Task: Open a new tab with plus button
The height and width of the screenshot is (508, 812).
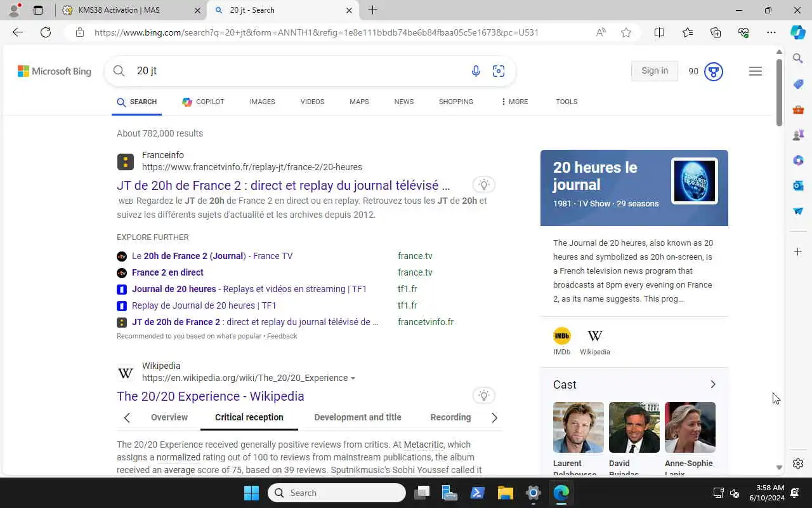Action: coord(372,10)
